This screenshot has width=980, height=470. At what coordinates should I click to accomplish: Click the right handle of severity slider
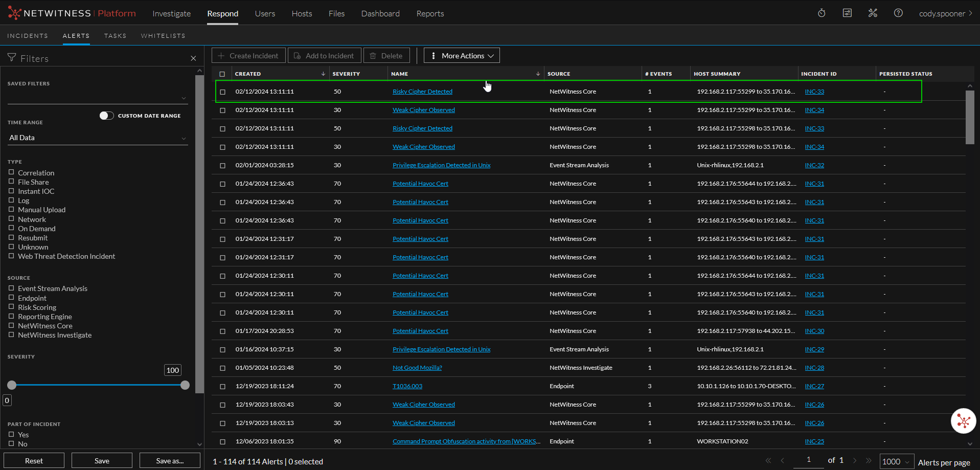(185, 385)
